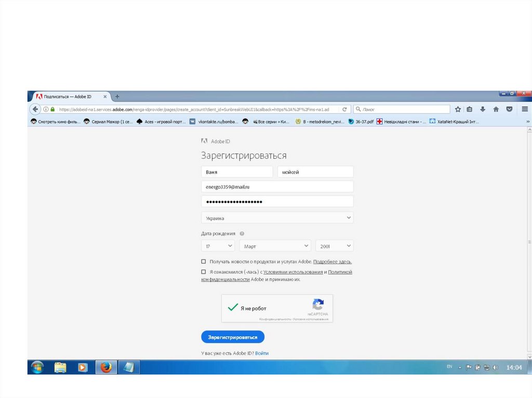Click the first name field containing Ваня
Viewport: 532px width, 398px height.
237,172
